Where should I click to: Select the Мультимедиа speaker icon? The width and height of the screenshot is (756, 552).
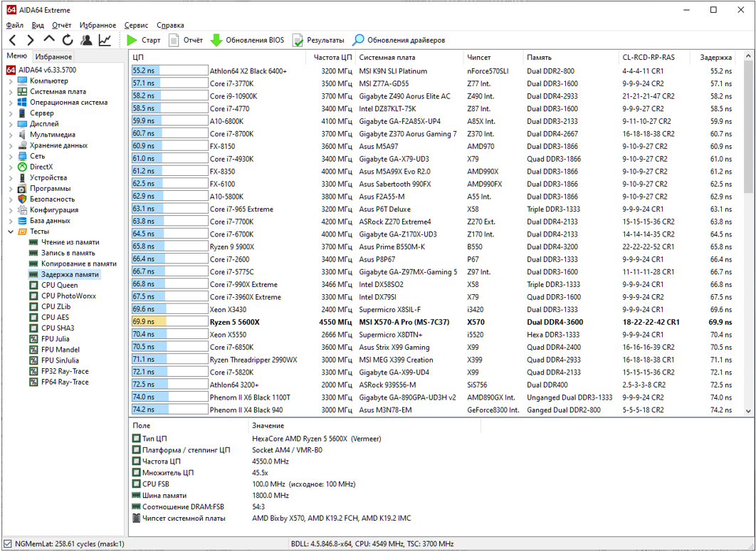click(22, 135)
